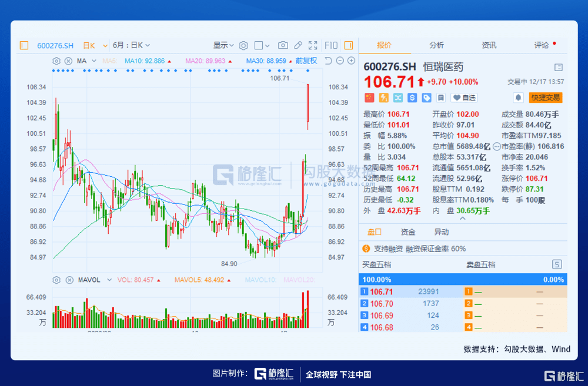Click the orange lightning icon beside price
The width and height of the screenshot is (588, 386).
(383, 98)
